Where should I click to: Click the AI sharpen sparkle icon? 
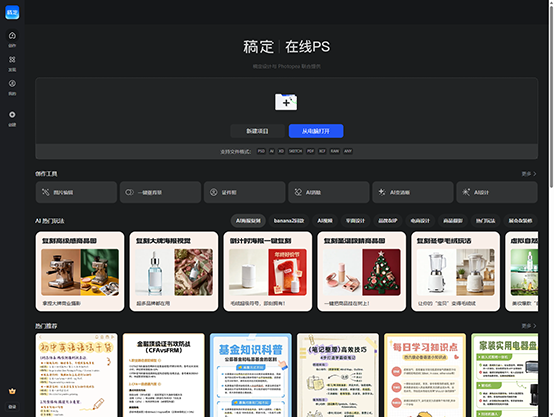coord(382,192)
